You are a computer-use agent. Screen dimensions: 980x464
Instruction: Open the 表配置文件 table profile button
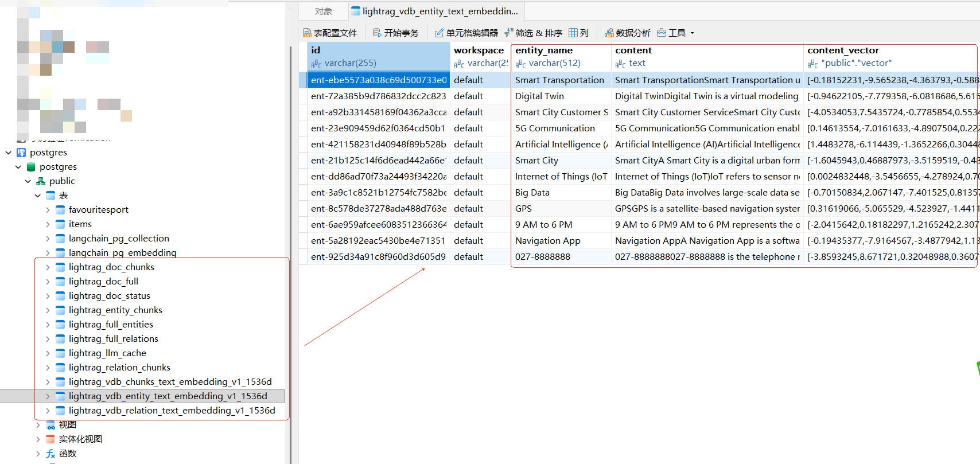click(330, 33)
